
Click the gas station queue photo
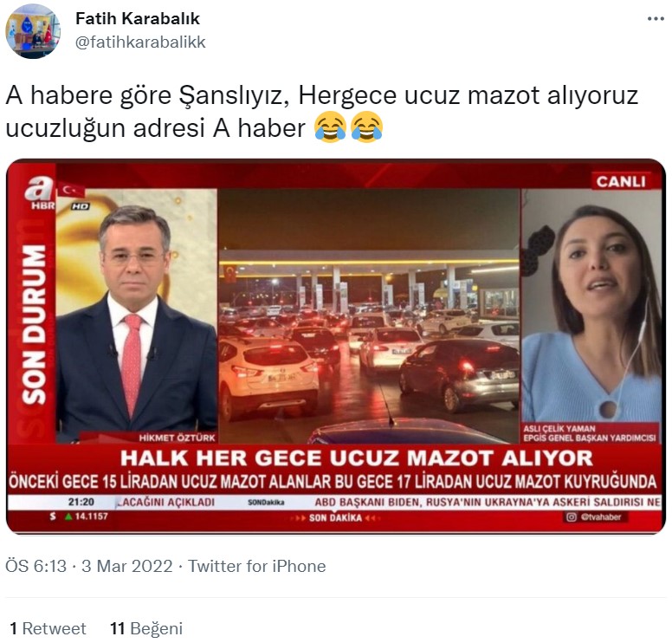click(369, 316)
